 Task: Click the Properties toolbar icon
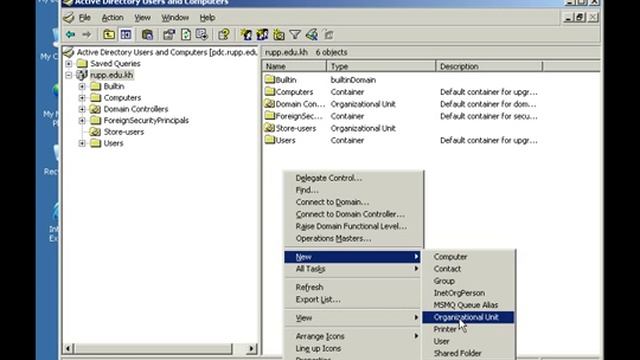169,35
